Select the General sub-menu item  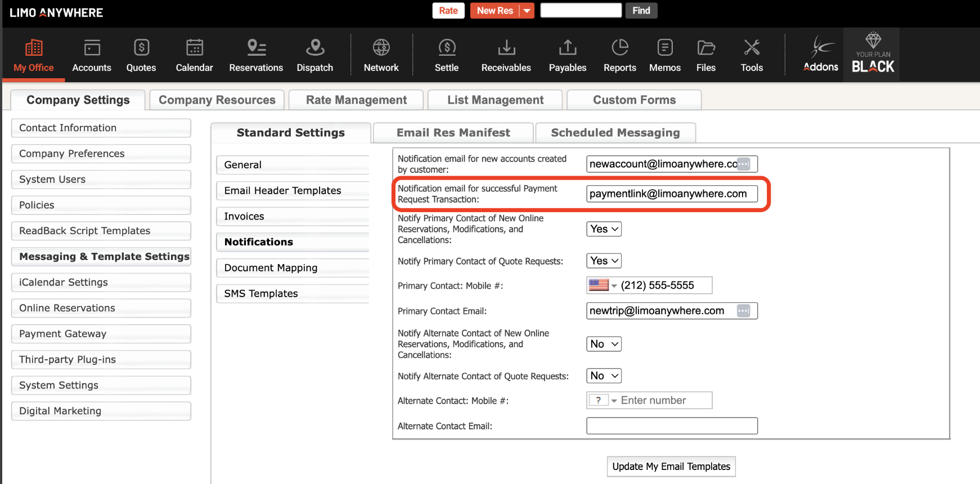pyautogui.click(x=293, y=165)
